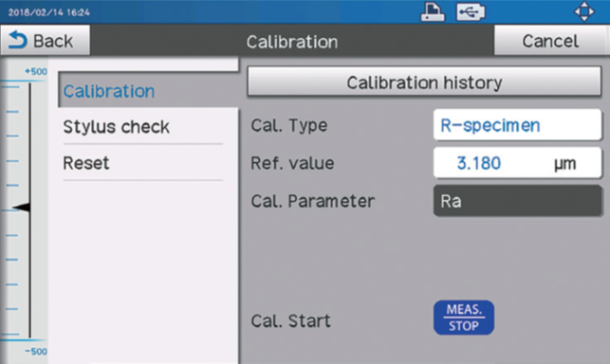Go Back to previous screen
Image resolution: width=610 pixels, height=364 pixels.
[46, 41]
